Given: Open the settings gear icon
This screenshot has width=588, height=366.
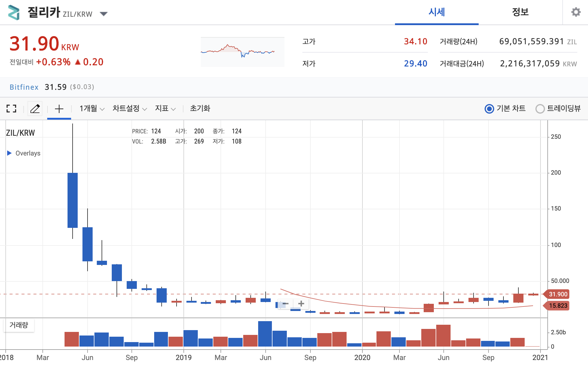Looking at the screenshot, I should pyautogui.click(x=575, y=12).
